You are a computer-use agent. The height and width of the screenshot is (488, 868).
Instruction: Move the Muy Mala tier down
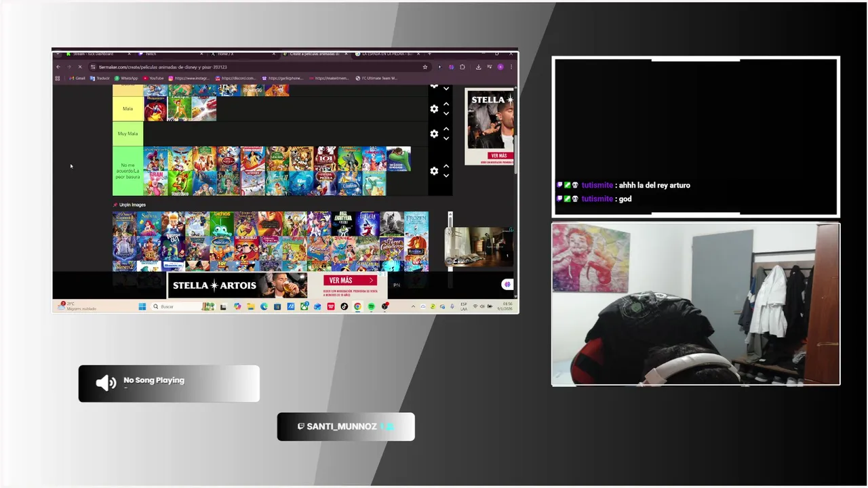446,138
